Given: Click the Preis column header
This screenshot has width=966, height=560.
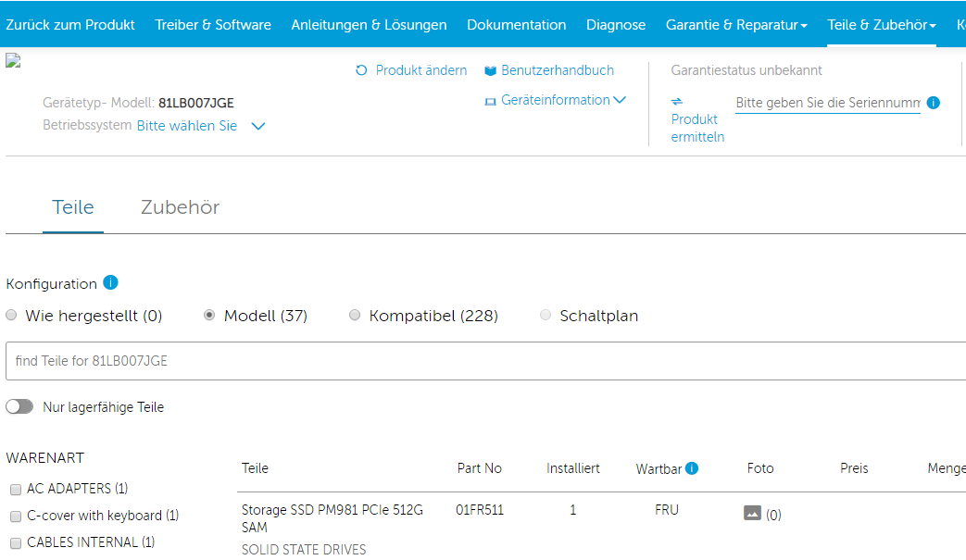Looking at the screenshot, I should [854, 468].
